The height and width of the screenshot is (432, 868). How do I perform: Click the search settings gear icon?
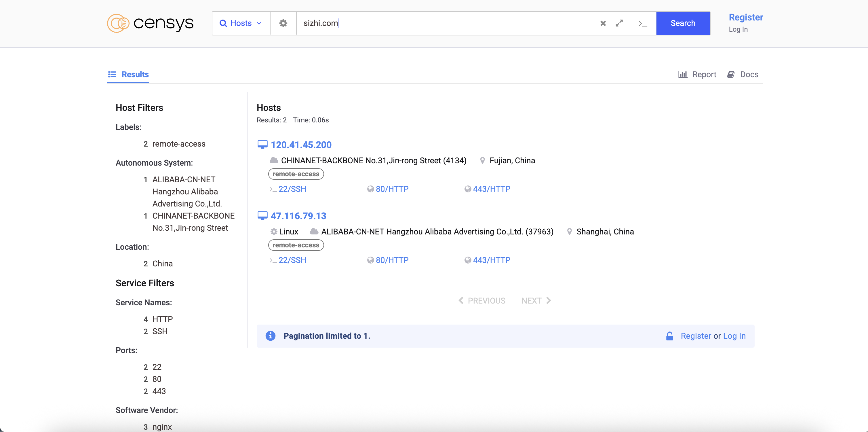click(x=283, y=23)
